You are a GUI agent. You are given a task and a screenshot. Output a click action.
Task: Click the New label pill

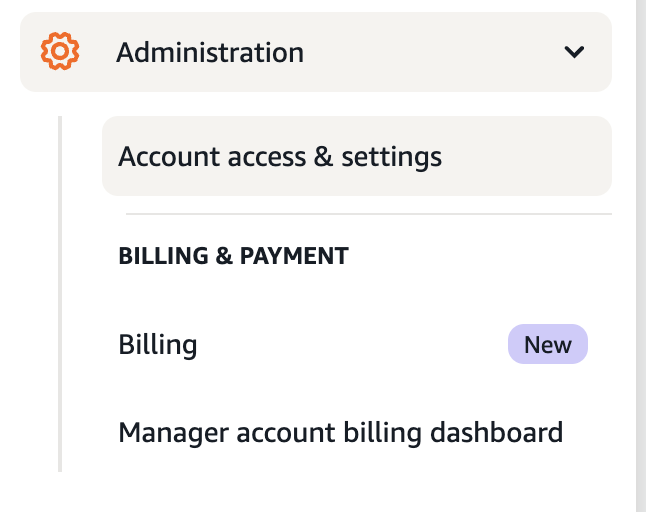click(x=548, y=345)
